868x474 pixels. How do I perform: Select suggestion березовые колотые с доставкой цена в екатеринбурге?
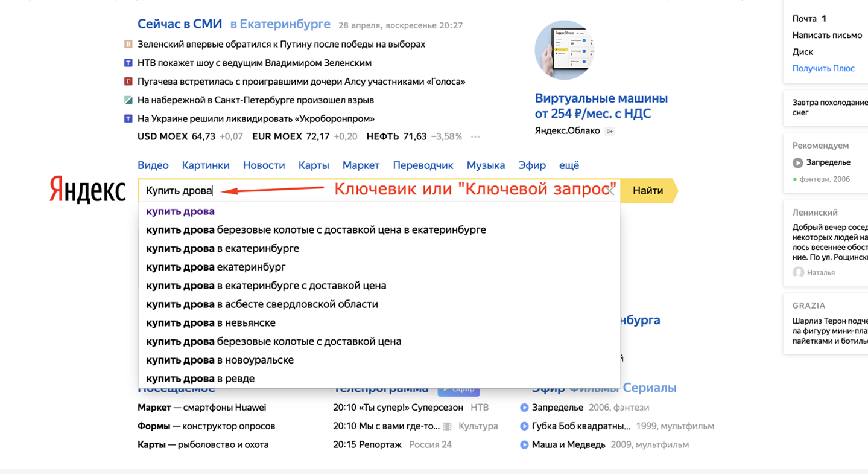[379, 230]
